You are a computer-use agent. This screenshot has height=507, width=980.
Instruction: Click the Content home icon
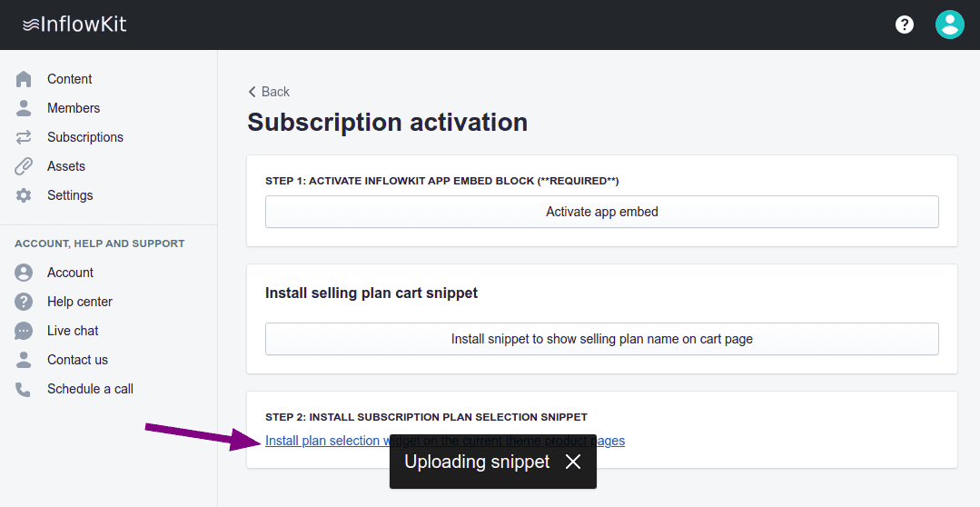(x=24, y=79)
